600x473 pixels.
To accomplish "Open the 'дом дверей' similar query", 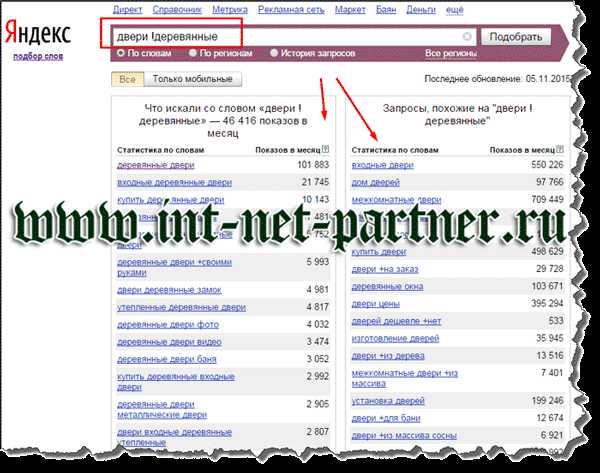I will pyautogui.click(x=375, y=183).
